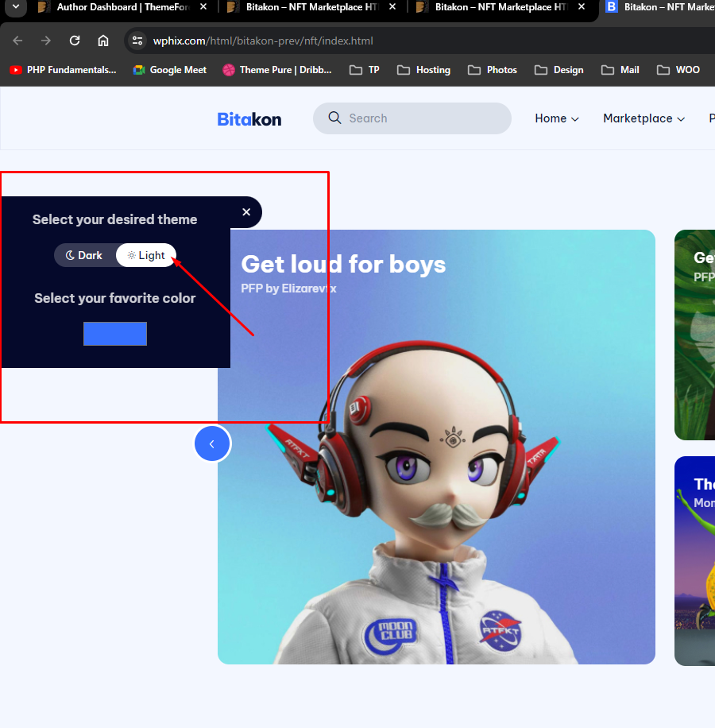Click the Get loud for boys title
This screenshot has height=728, width=715.
tap(343, 264)
